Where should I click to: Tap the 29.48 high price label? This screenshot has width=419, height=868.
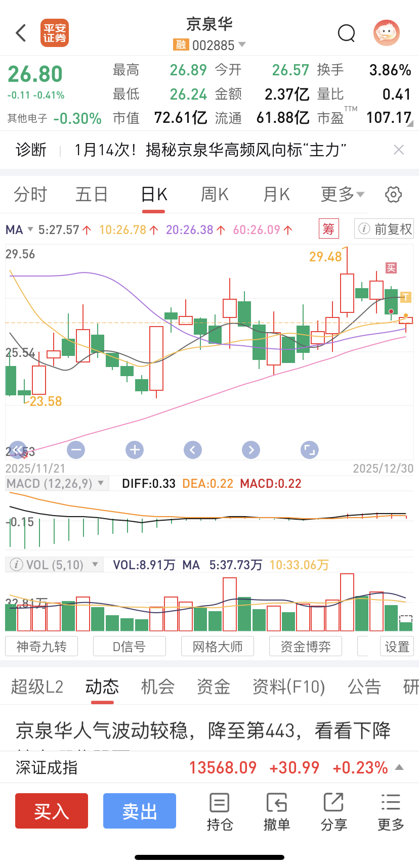click(x=325, y=257)
